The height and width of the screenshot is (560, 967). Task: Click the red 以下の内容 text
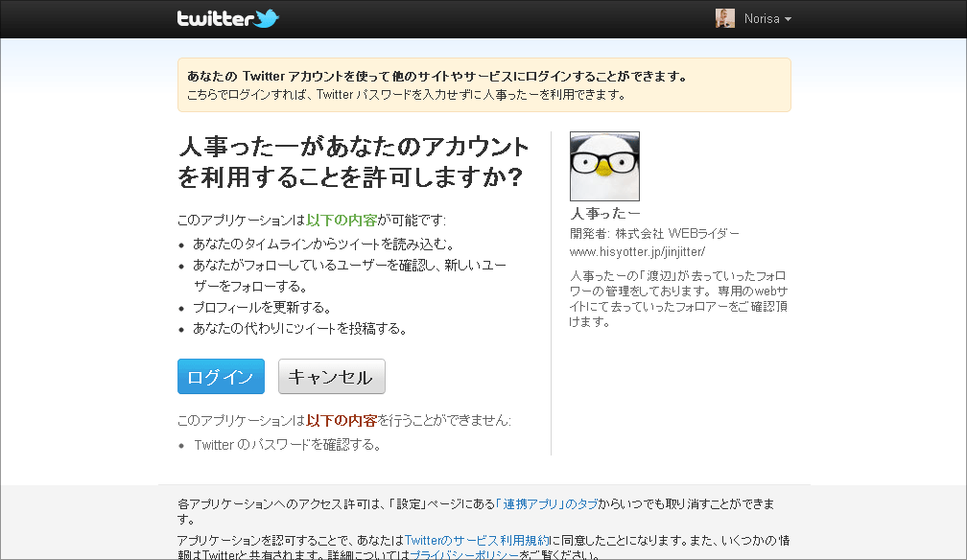click(342, 421)
